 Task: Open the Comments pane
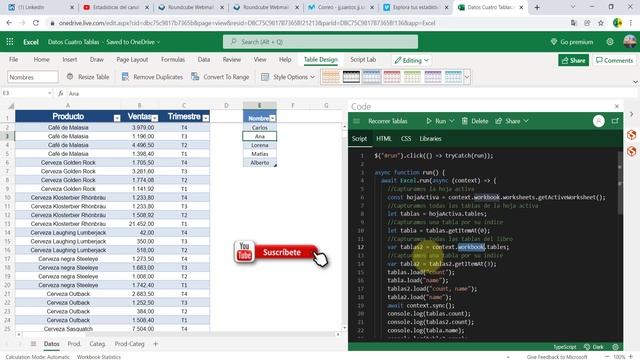(x=614, y=60)
